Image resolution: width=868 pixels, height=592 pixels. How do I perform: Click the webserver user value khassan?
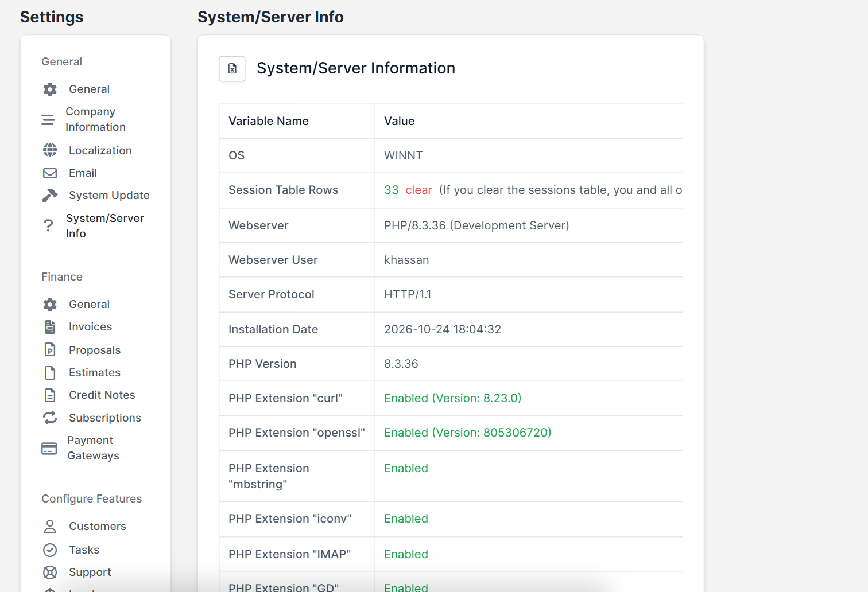(406, 260)
